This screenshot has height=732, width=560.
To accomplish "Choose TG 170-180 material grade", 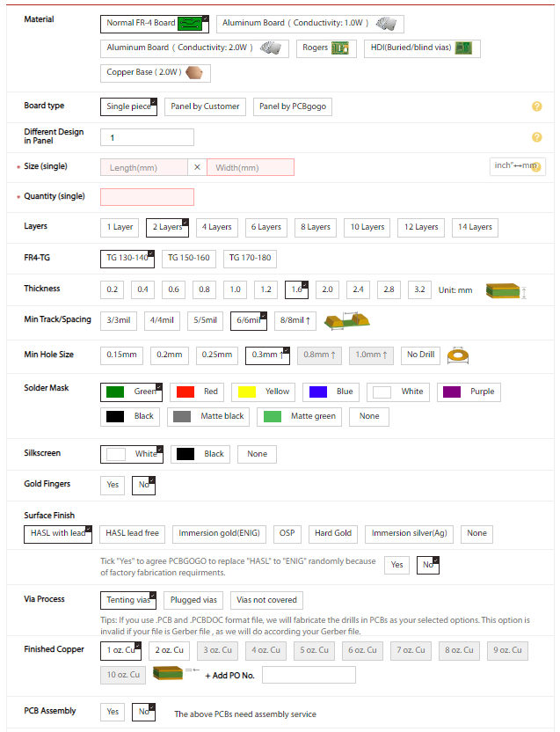I will point(250,259).
